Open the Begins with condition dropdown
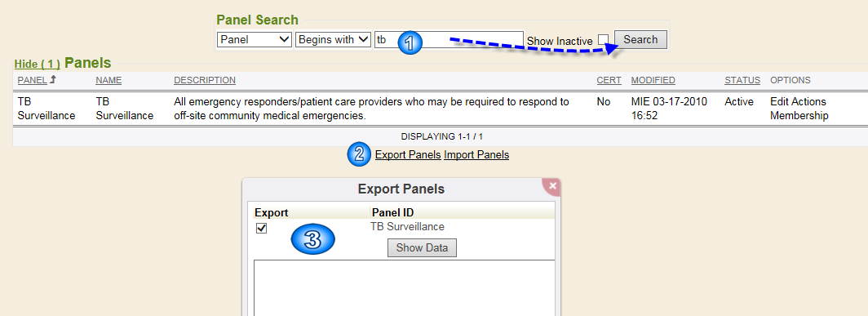This screenshot has width=868, height=316. point(333,39)
